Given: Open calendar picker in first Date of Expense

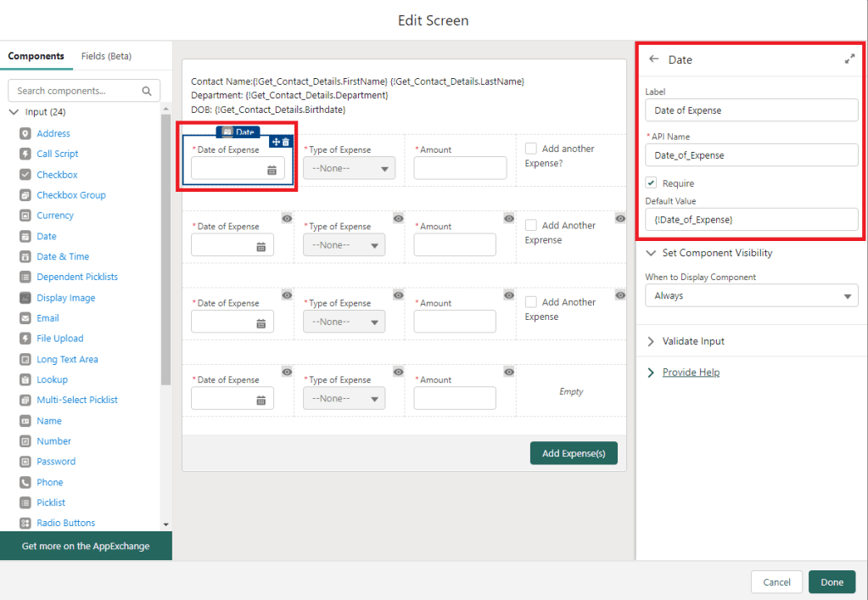Looking at the screenshot, I should tap(272, 170).
